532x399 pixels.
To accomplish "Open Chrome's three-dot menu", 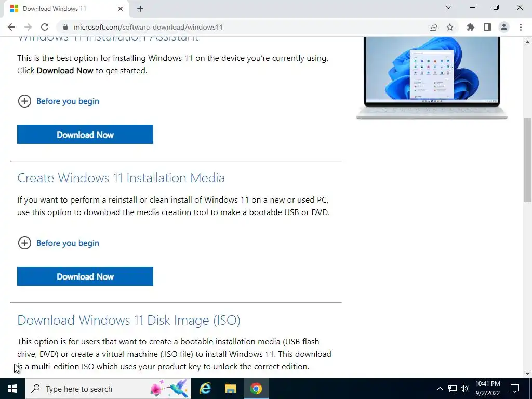I will pyautogui.click(x=521, y=27).
